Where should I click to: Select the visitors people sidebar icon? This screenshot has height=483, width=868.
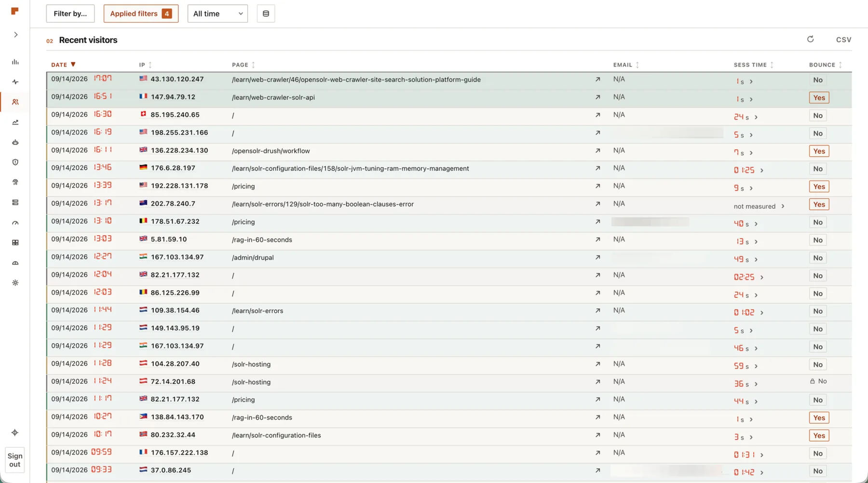click(15, 102)
